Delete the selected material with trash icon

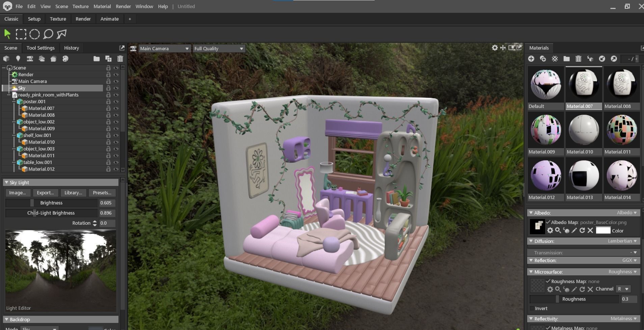click(578, 59)
